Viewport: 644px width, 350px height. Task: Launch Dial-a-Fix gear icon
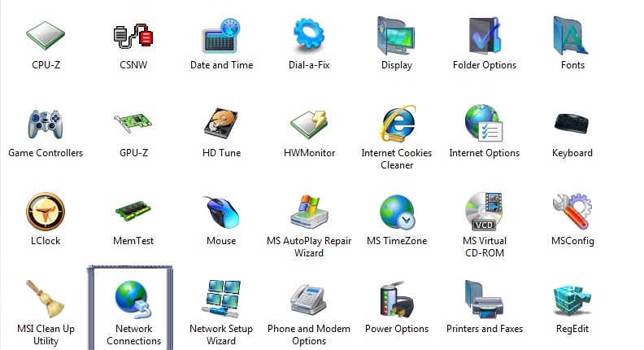point(309,37)
